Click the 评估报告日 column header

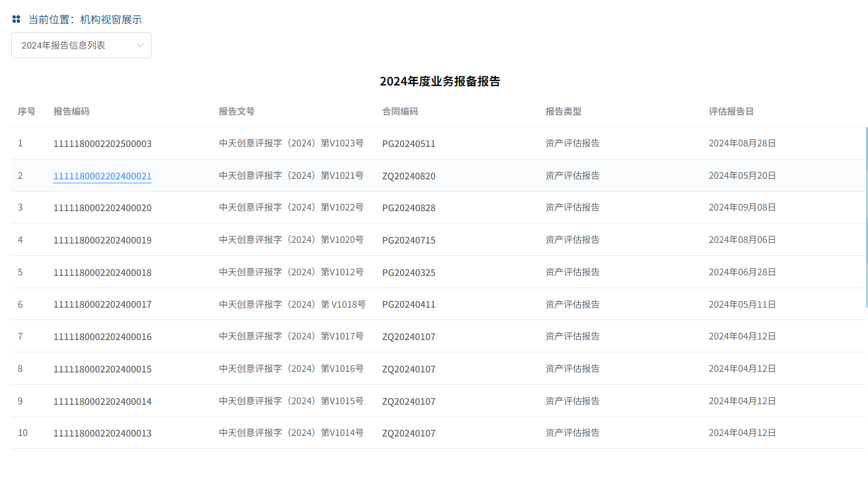731,111
